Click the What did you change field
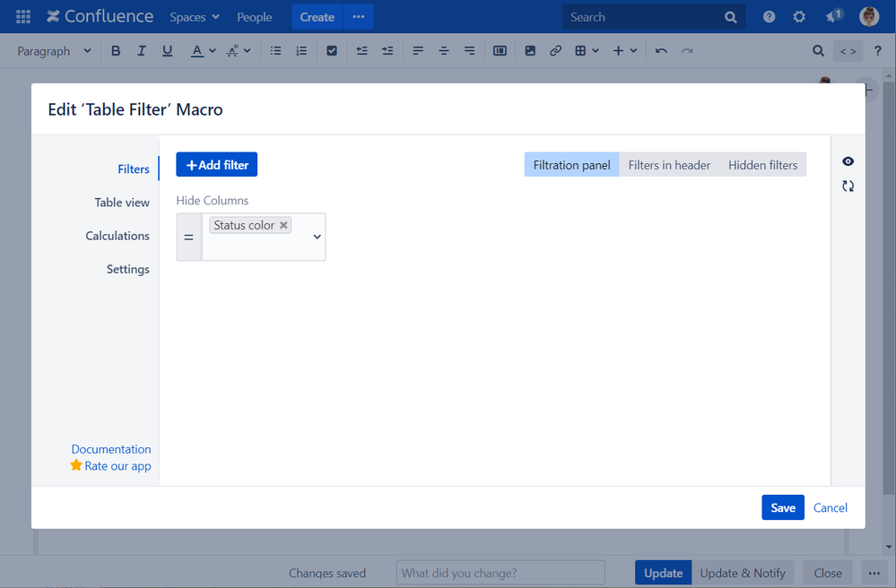896x588 pixels. [x=500, y=573]
